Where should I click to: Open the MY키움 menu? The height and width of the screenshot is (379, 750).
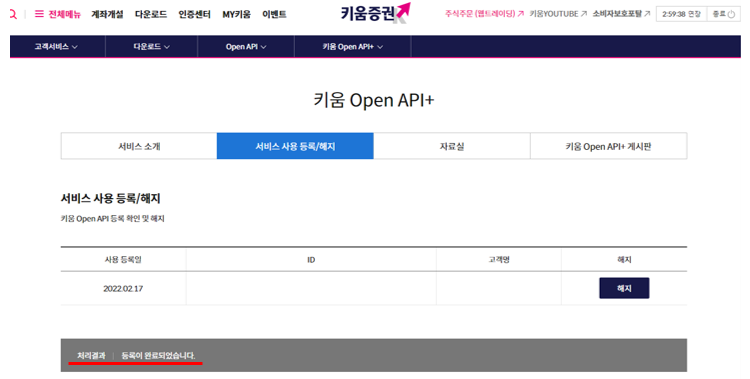coord(236,14)
